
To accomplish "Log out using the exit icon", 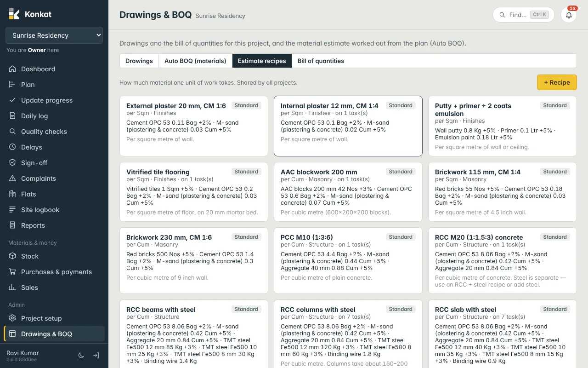I will tap(96, 356).
